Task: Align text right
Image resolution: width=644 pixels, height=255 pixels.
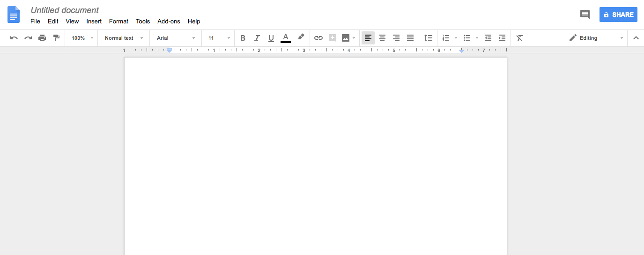Action: point(396,38)
